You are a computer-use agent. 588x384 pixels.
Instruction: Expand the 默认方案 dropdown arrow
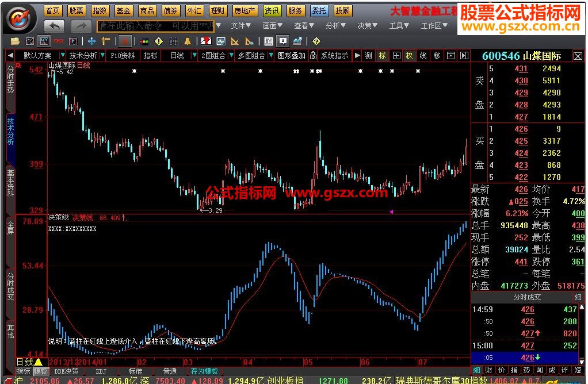(63, 55)
